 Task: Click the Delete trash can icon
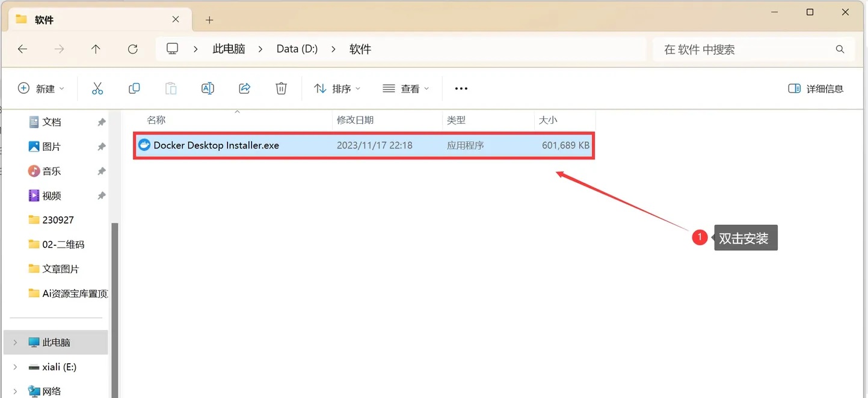[x=281, y=88]
